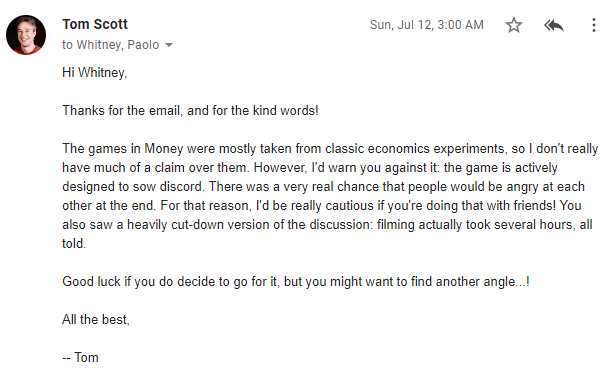Viewport: 615px width, 371px height.
Task: Click the words 'another angle...!'
Action: coord(482,282)
